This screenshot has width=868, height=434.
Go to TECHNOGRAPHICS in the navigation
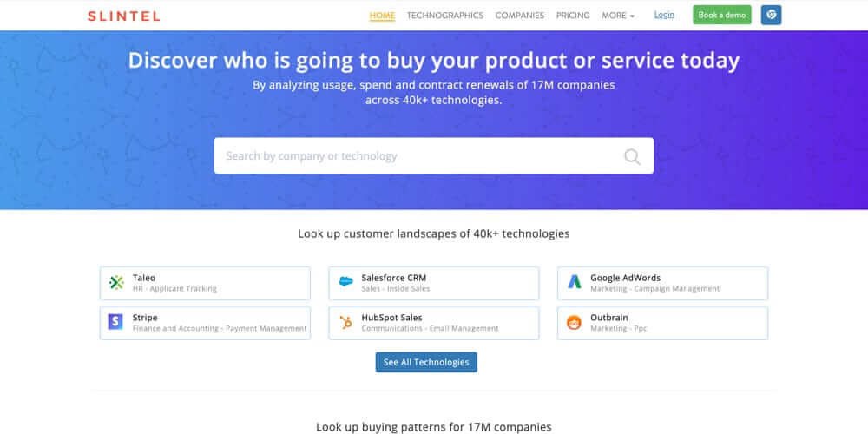[445, 16]
